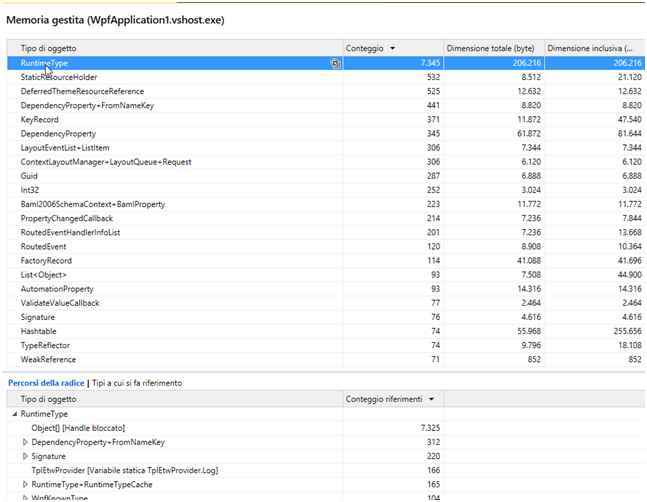Click the instance view icon in RuntimeType row
The image size is (647, 502).
point(335,63)
